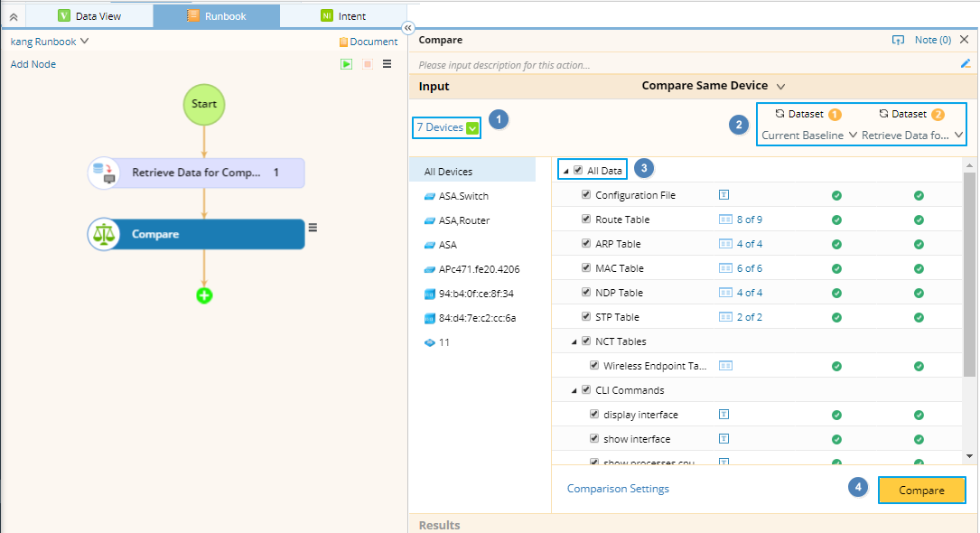Open the 7 Devices dropdown
980x533 pixels.
click(445, 127)
